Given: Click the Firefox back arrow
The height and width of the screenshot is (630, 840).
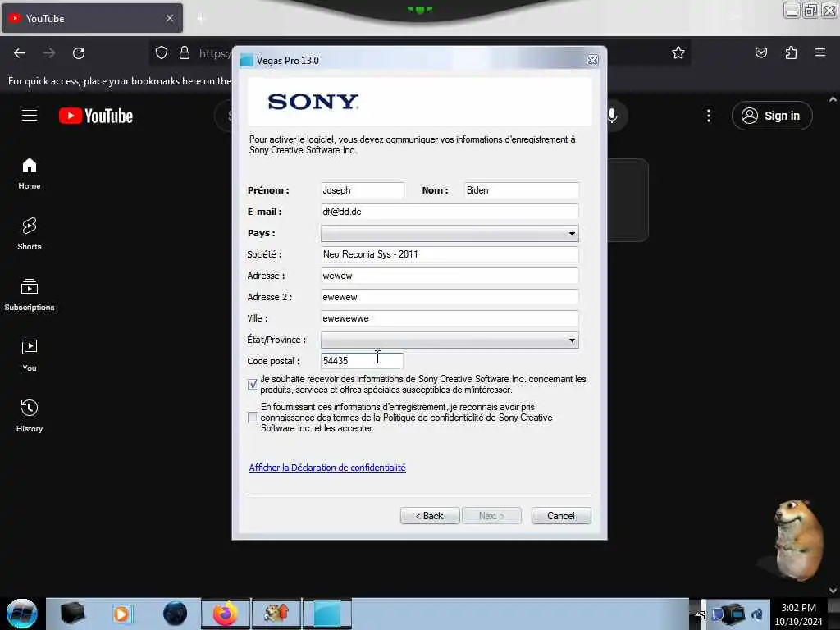Looking at the screenshot, I should pyautogui.click(x=20, y=53).
